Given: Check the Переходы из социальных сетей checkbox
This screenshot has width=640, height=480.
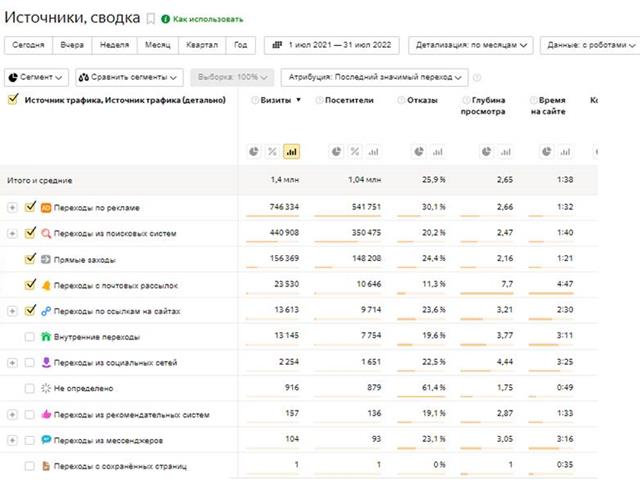Looking at the screenshot, I should coord(28,362).
